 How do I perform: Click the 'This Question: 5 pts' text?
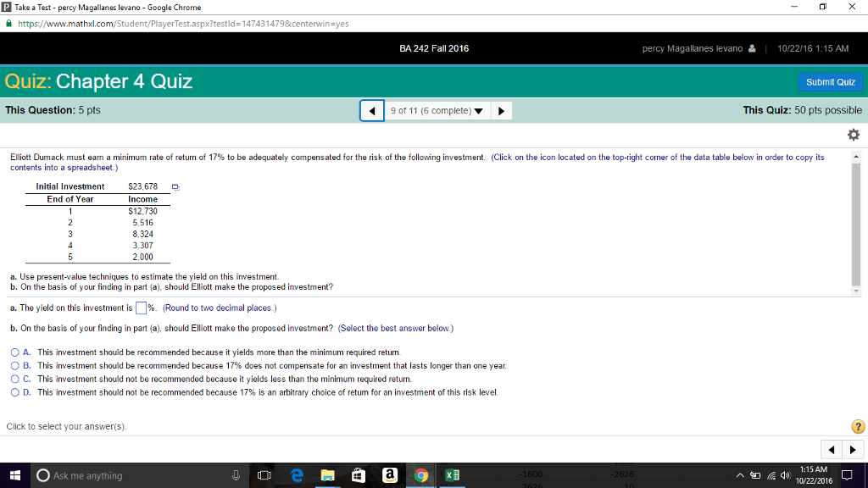point(53,110)
